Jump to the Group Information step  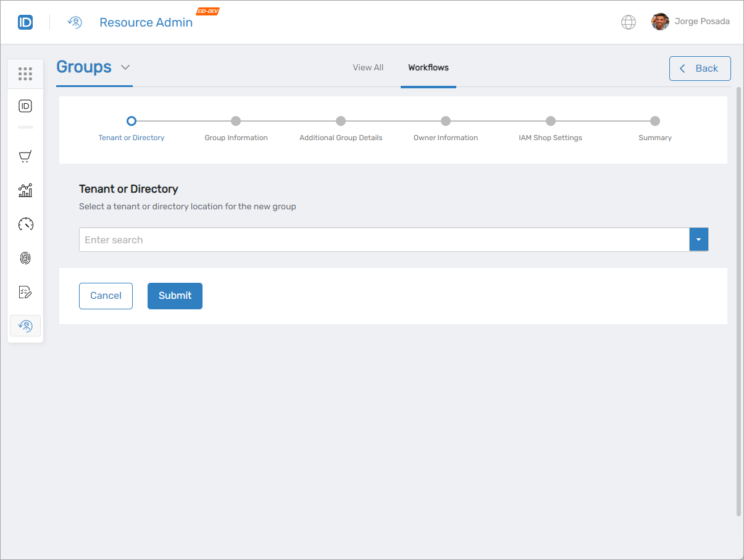tap(236, 122)
